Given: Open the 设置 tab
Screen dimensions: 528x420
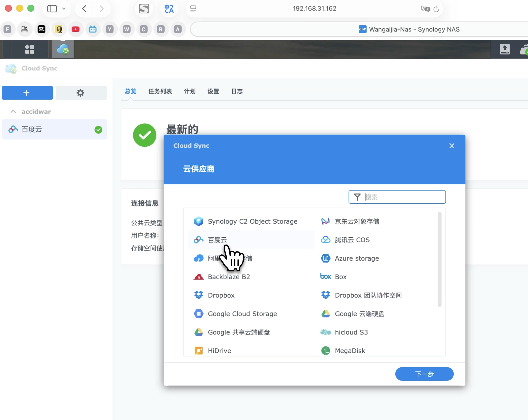Looking at the screenshot, I should pyautogui.click(x=213, y=91).
